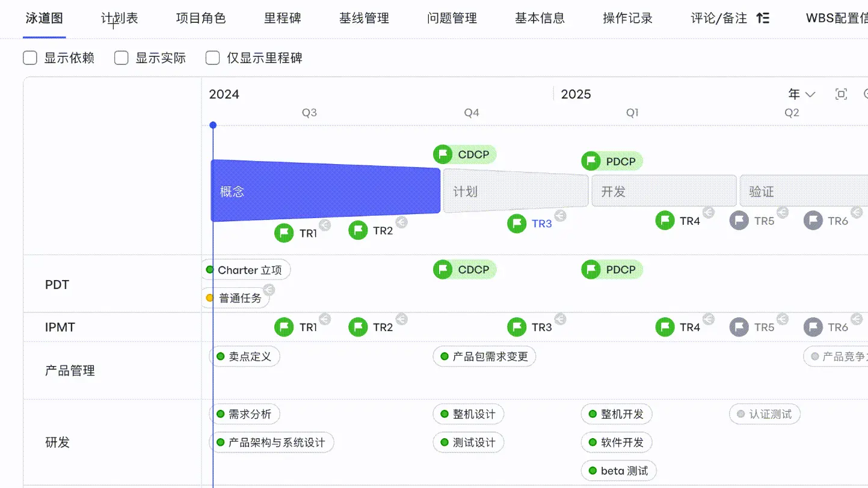The height and width of the screenshot is (488, 868).
Task: Select the blue 概念 phase block
Action: tap(325, 191)
